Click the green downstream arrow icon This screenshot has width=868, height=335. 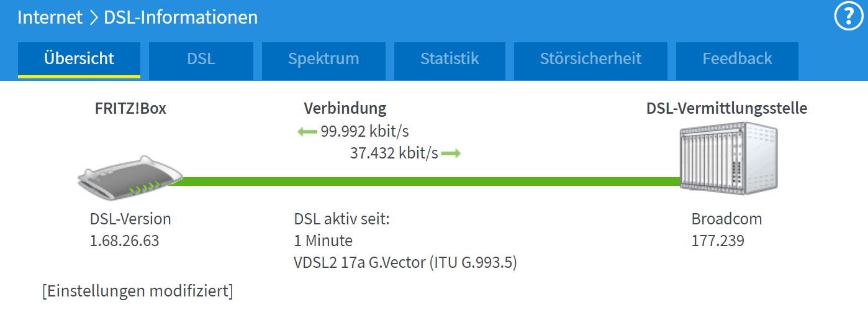click(308, 132)
